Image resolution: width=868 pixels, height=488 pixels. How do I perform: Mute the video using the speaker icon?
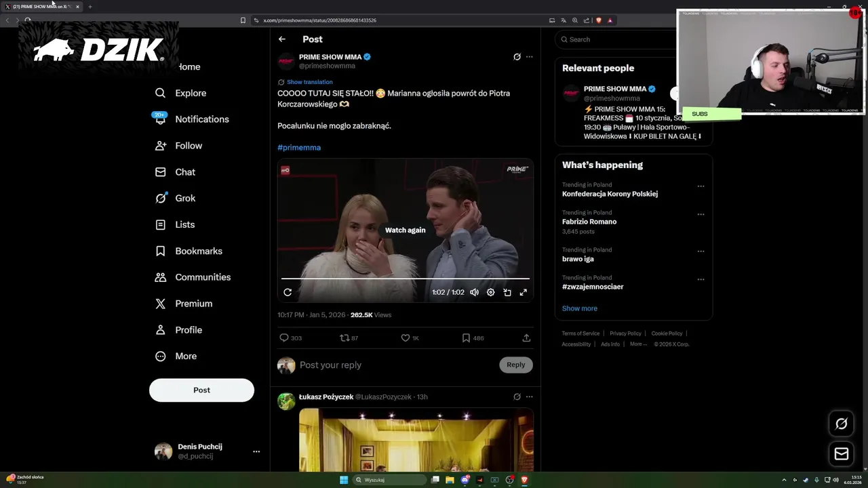tap(474, 292)
